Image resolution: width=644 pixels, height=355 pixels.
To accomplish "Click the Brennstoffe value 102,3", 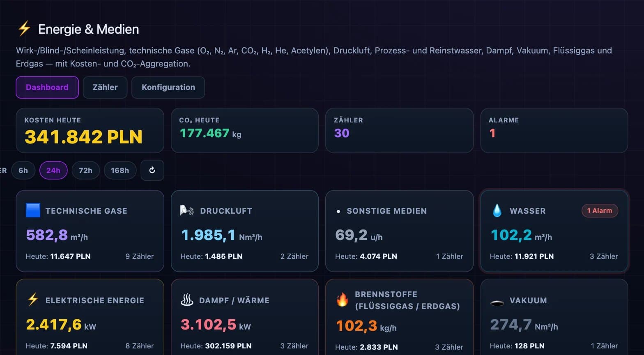I will 356,326.
